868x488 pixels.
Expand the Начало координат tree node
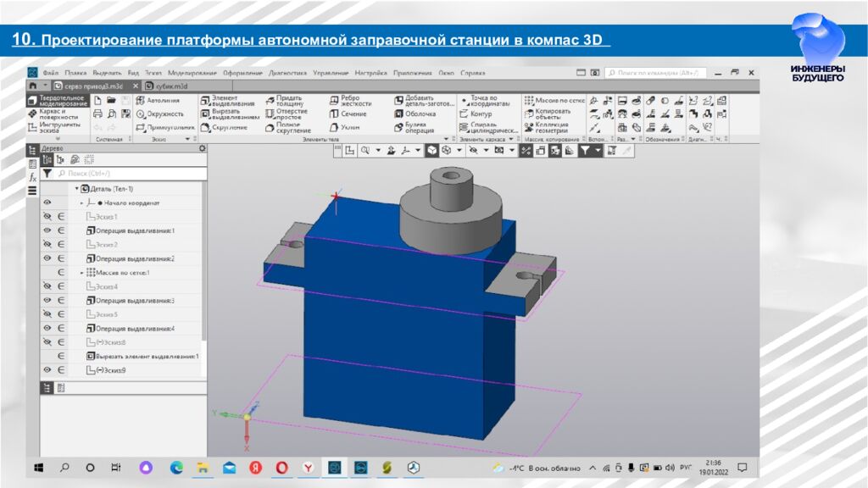pyautogui.click(x=81, y=202)
